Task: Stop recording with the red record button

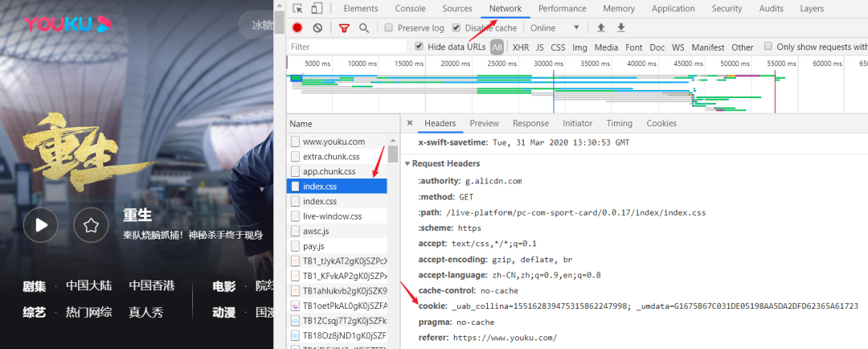Action: (297, 27)
